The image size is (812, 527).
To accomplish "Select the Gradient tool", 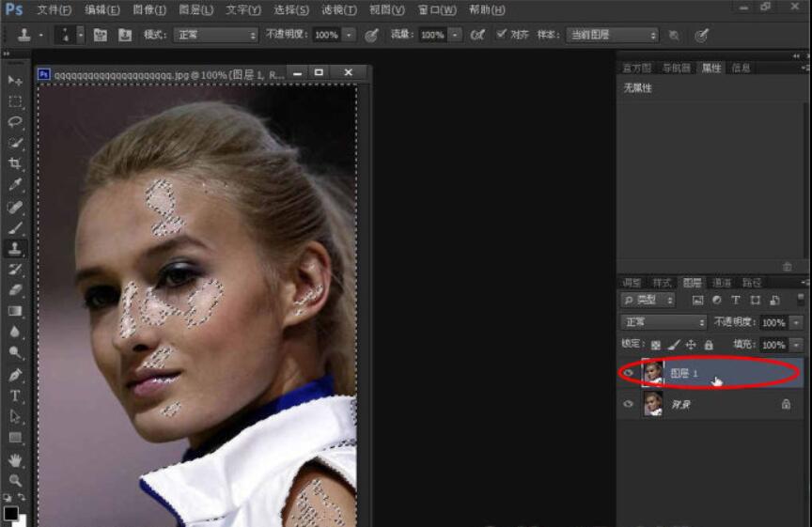I will coord(14,311).
